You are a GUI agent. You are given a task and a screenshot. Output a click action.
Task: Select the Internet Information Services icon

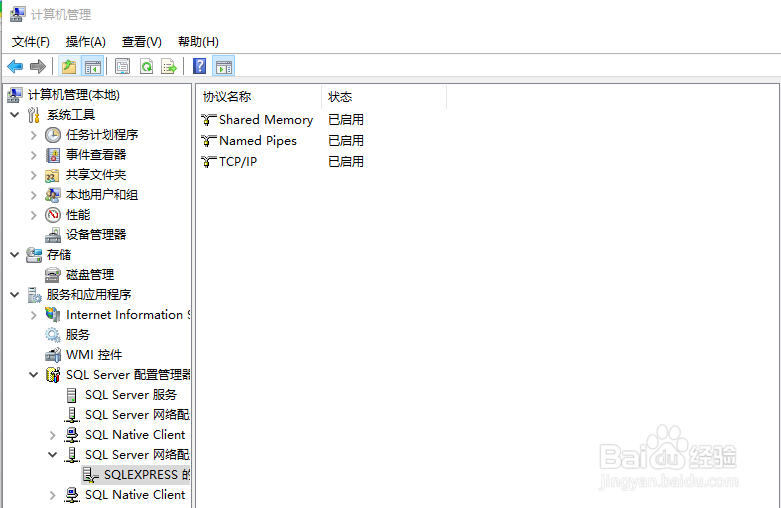coord(53,315)
